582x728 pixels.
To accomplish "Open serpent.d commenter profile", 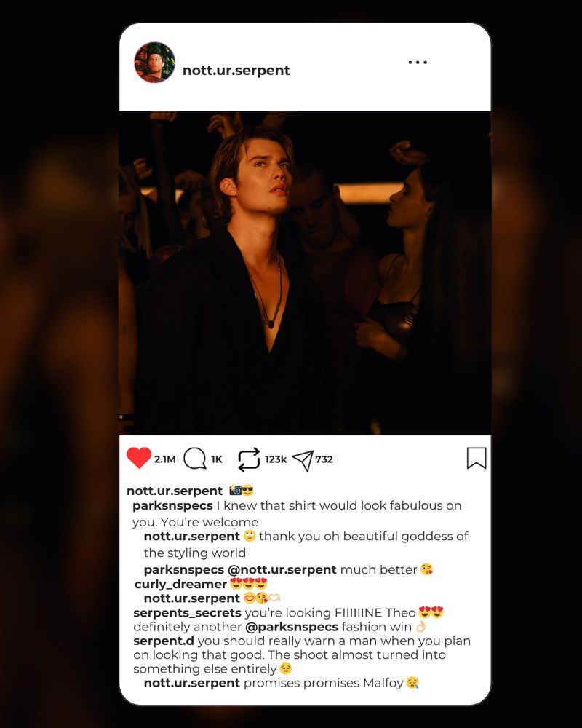I will pos(164,641).
